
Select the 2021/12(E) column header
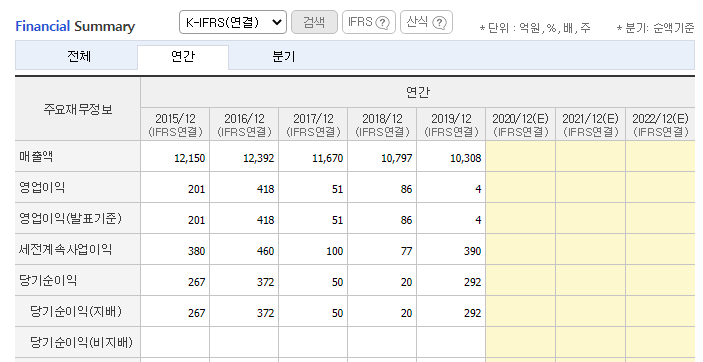tap(590, 124)
